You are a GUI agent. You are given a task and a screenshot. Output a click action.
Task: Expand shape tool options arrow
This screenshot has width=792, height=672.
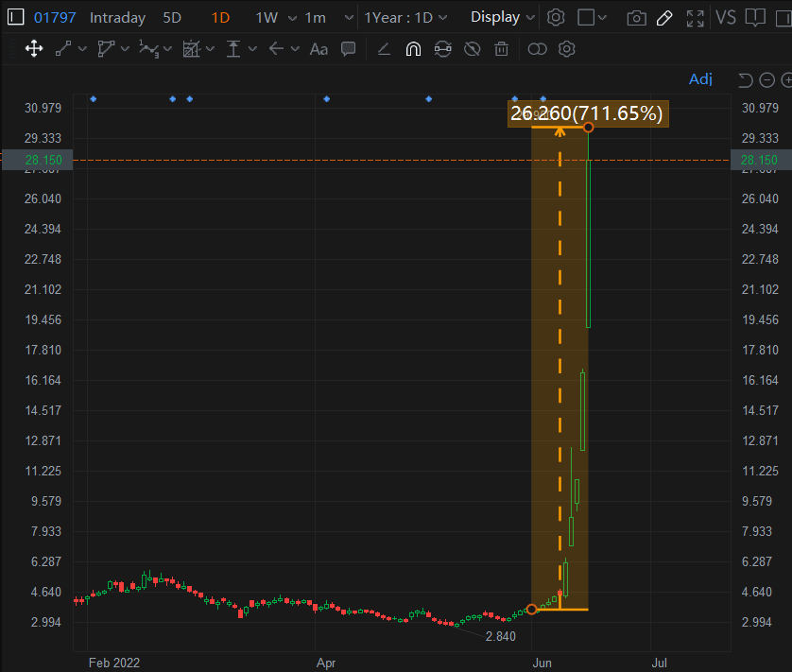(x=125, y=49)
